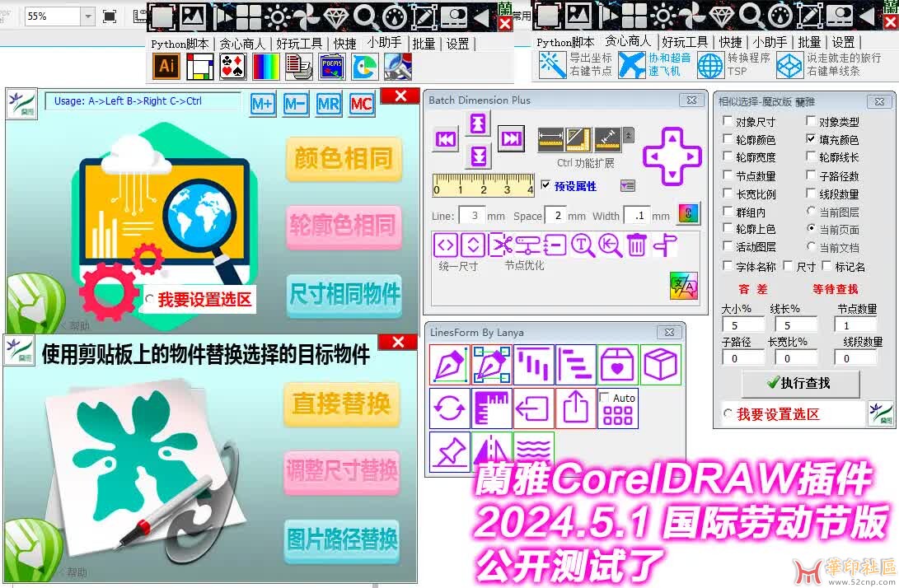Switch to 快捷 tab in right plugin toolbar
Screen dimensions: 899x588
click(x=730, y=42)
